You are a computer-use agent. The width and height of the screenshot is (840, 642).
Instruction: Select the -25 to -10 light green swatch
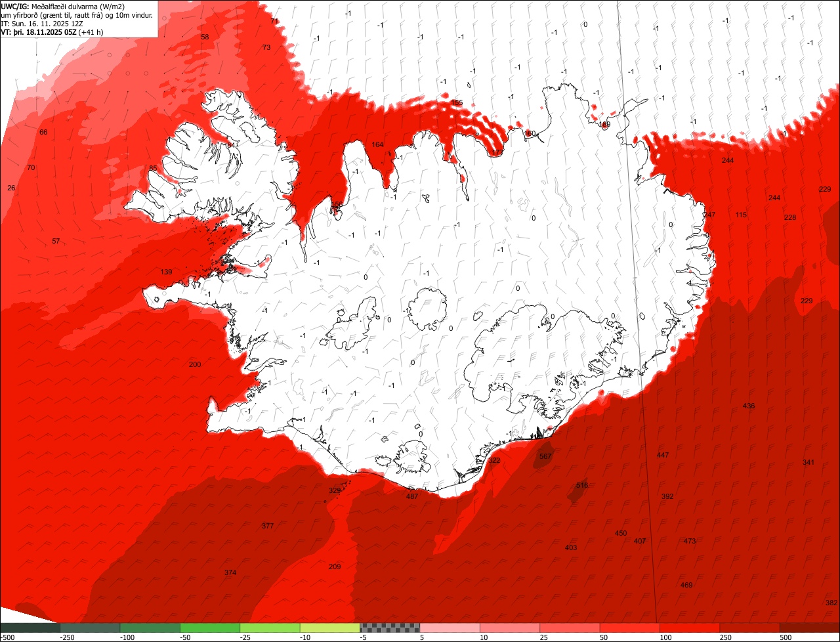270,628
